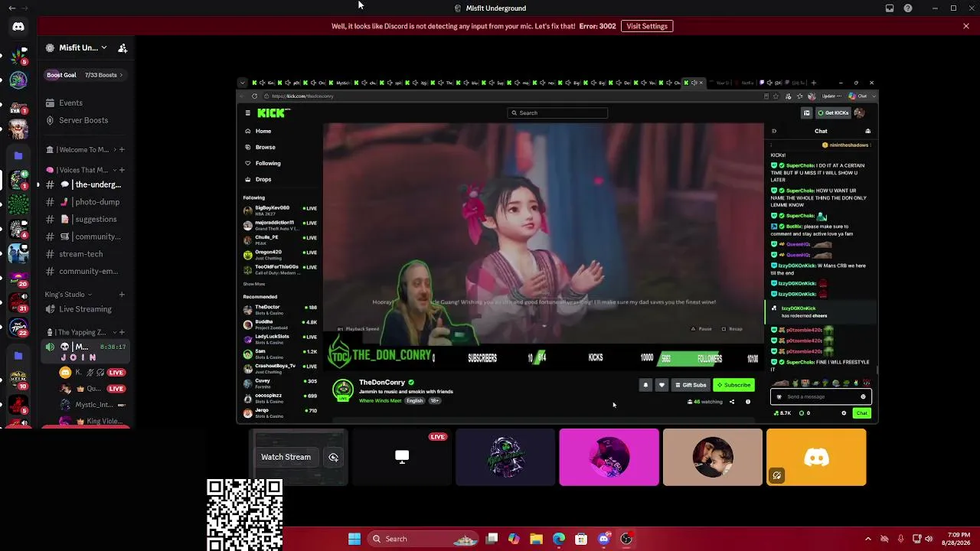Click the Watch Stream button
Image resolution: width=980 pixels, height=551 pixels.
coord(286,457)
